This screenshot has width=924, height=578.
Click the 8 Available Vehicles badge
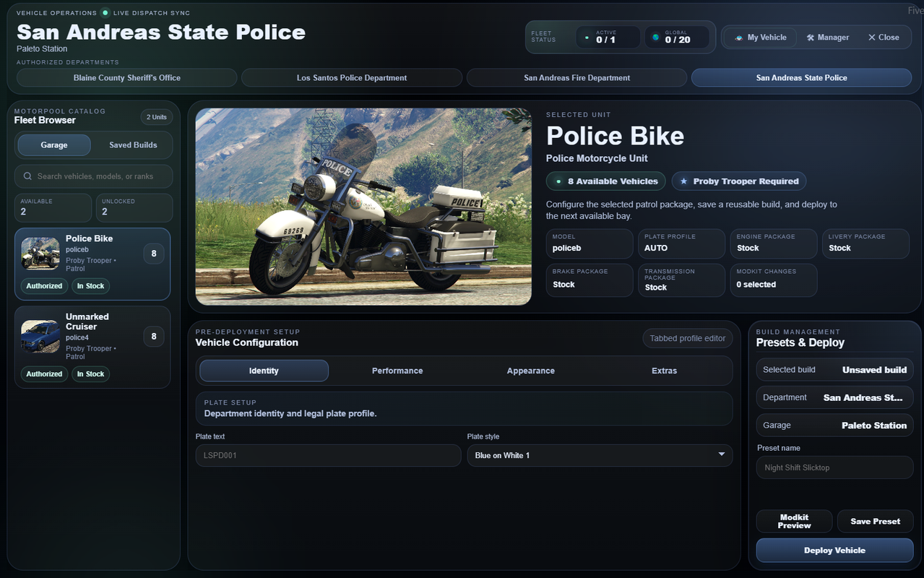(606, 181)
